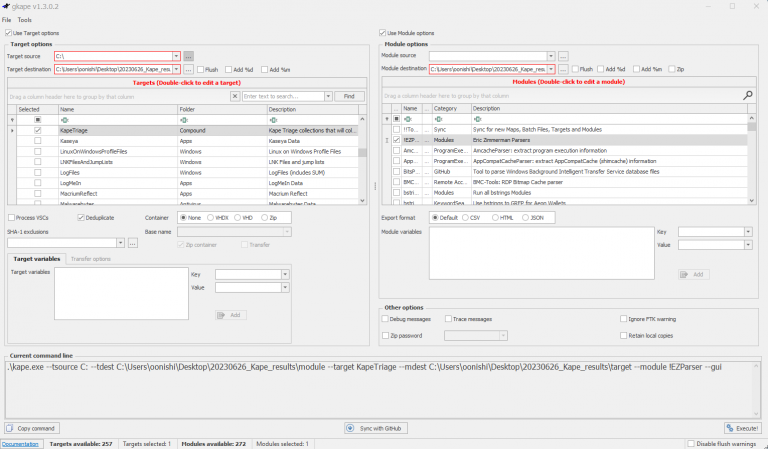768x449 pixels.
Task: Open the Module destination dropdown
Action: [x=552, y=69]
